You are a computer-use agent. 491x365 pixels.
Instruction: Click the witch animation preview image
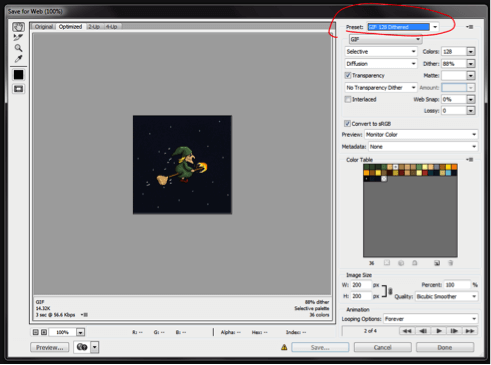[x=182, y=165]
